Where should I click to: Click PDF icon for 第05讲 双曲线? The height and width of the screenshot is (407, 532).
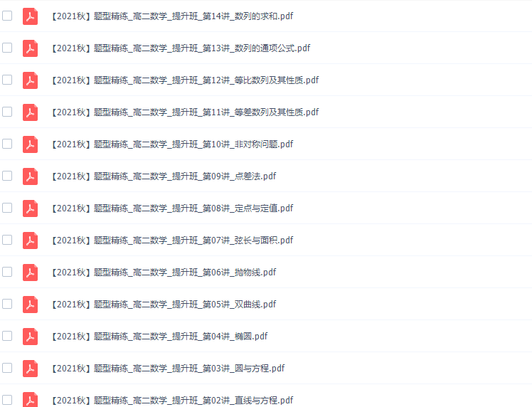click(30, 304)
